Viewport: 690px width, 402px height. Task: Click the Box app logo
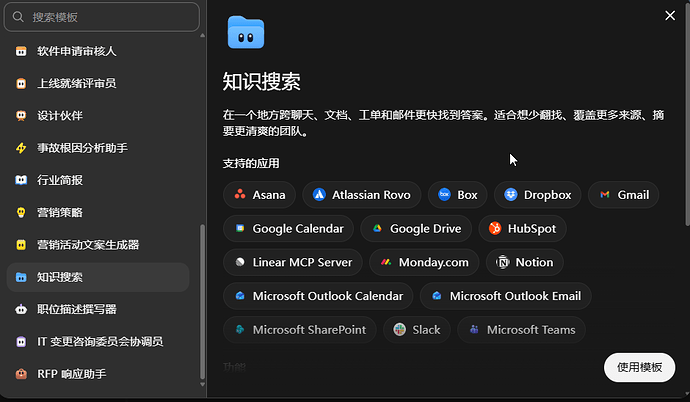[444, 194]
